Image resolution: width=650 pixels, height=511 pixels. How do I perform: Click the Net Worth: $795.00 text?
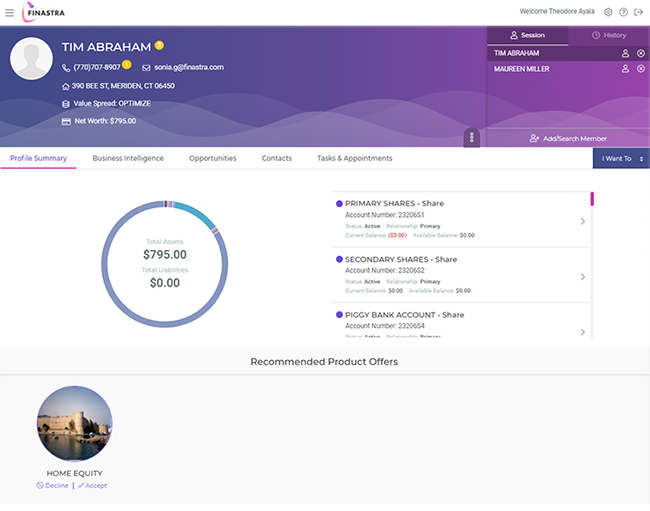click(105, 121)
